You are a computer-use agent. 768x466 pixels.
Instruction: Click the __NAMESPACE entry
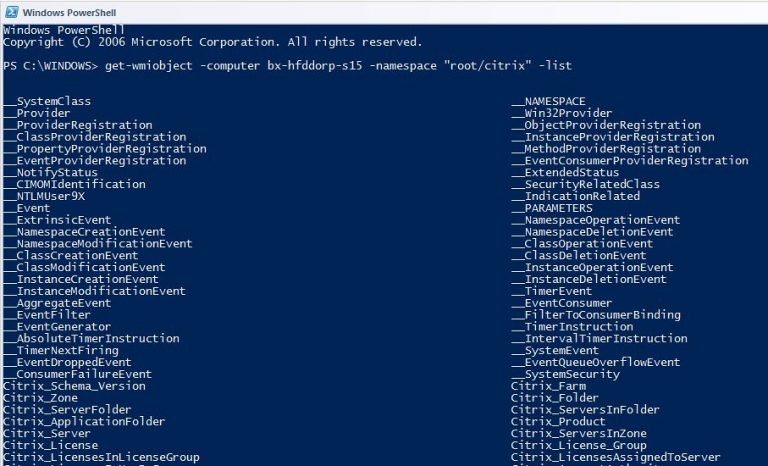pos(548,101)
